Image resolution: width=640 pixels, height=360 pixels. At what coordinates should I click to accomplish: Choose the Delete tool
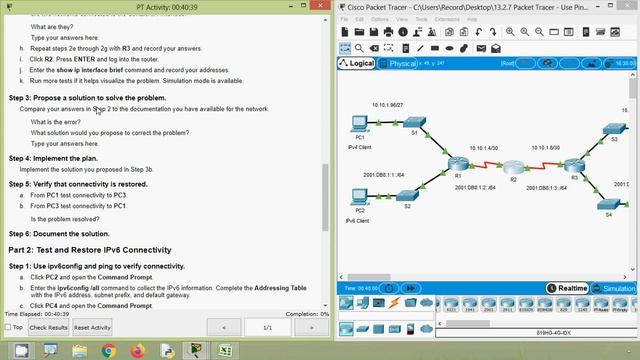pos(374,49)
